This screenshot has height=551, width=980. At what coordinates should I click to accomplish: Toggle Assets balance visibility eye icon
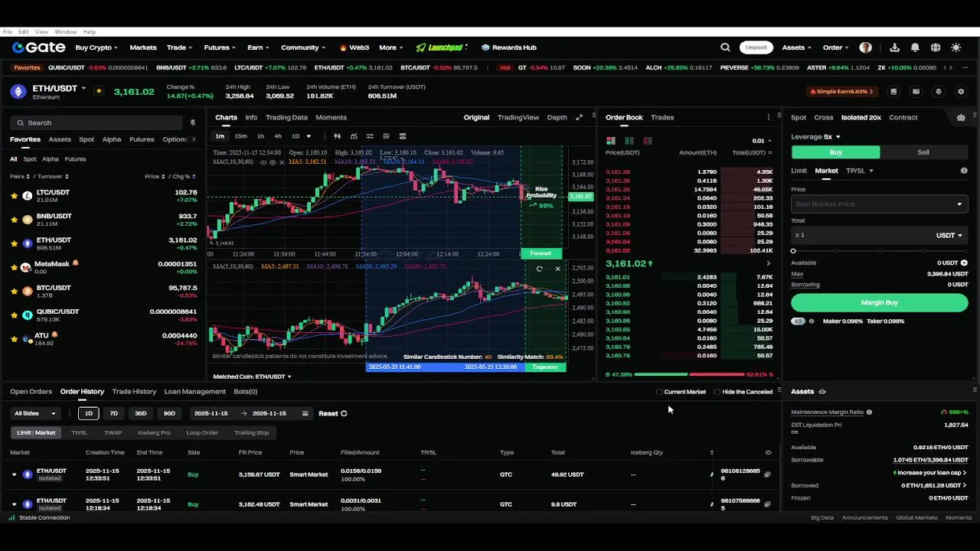coord(822,392)
